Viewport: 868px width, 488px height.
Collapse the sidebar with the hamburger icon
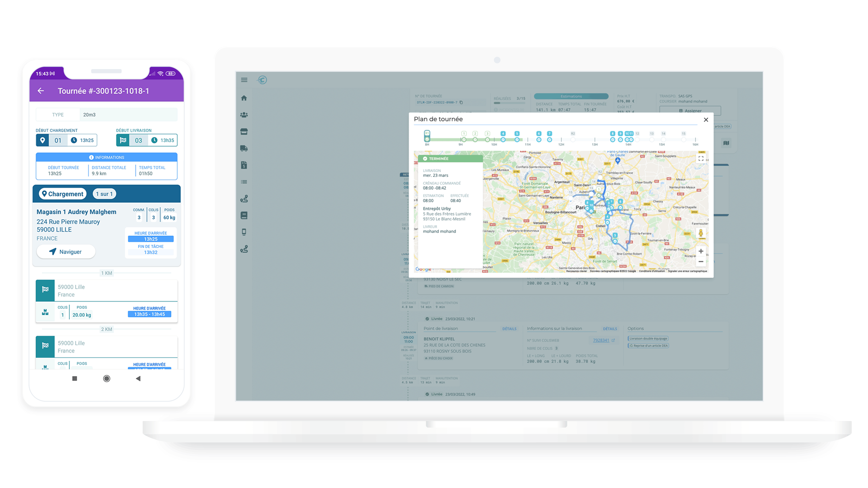[244, 80]
